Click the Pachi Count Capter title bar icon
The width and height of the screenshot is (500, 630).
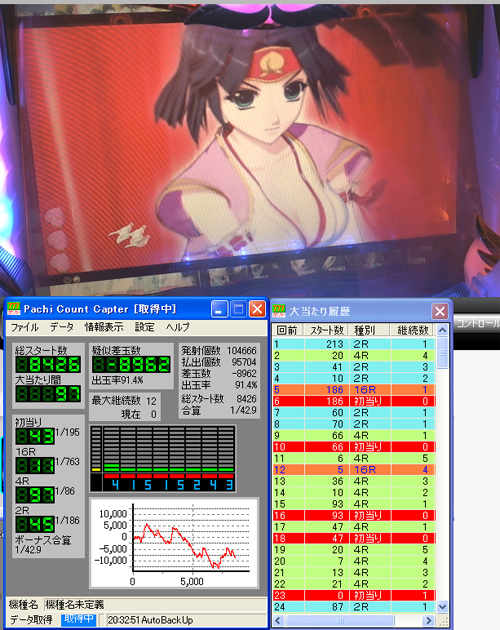(14, 309)
